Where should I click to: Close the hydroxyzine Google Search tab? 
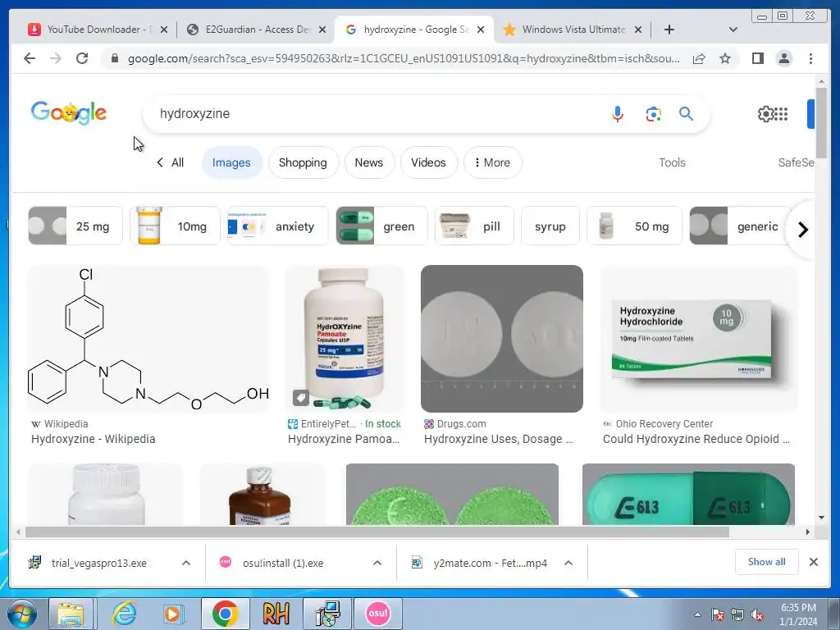pyautogui.click(x=481, y=30)
